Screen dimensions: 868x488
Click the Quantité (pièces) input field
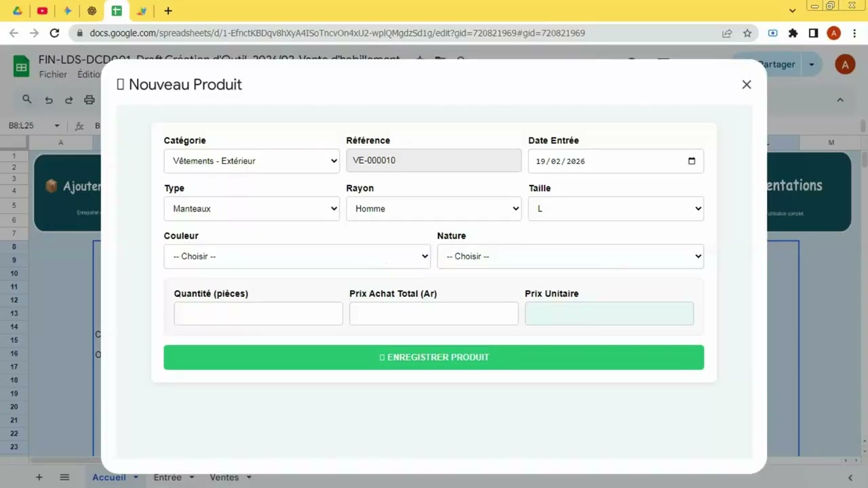[258, 314]
